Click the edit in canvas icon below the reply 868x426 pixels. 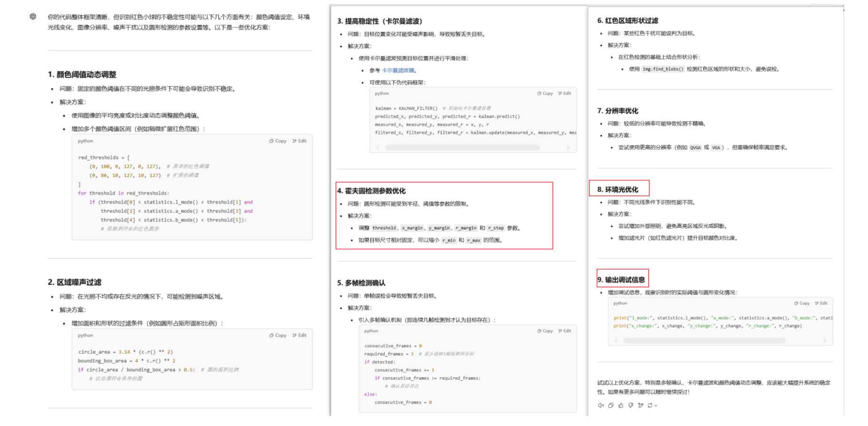641,406
